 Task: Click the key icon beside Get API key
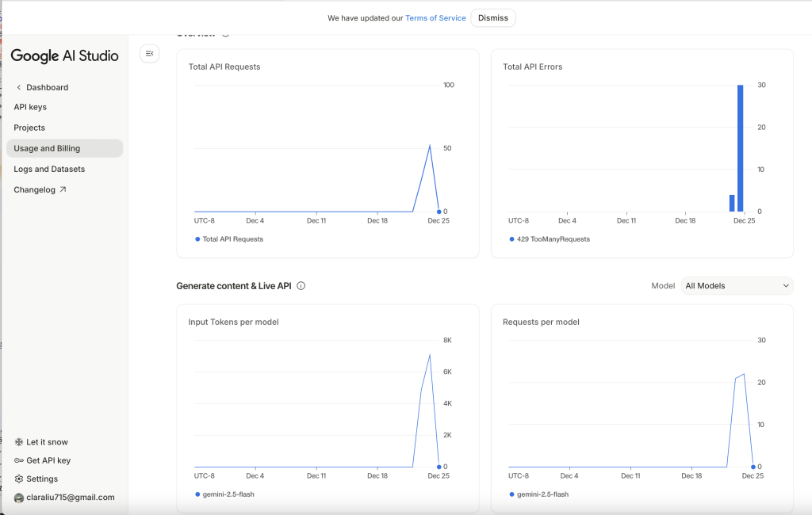(19, 460)
